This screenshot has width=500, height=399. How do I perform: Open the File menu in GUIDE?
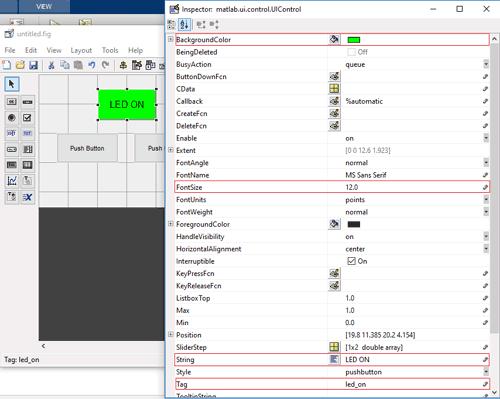(10, 50)
